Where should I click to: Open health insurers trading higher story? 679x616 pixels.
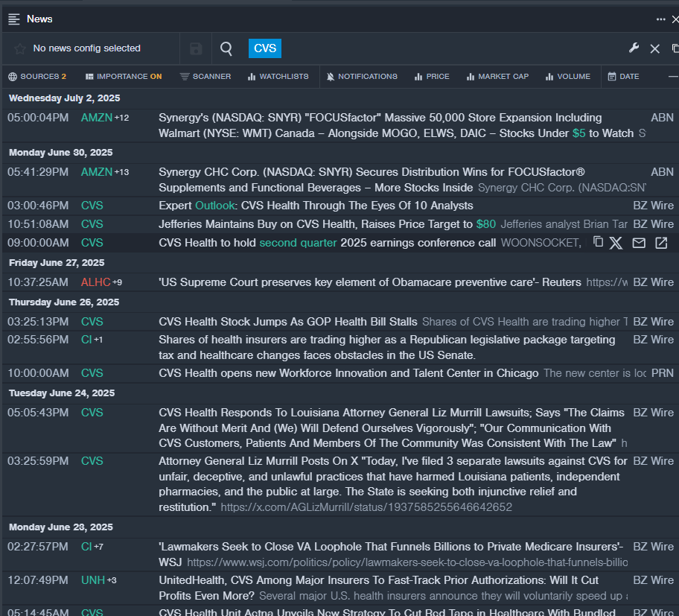click(x=386, y=347)
